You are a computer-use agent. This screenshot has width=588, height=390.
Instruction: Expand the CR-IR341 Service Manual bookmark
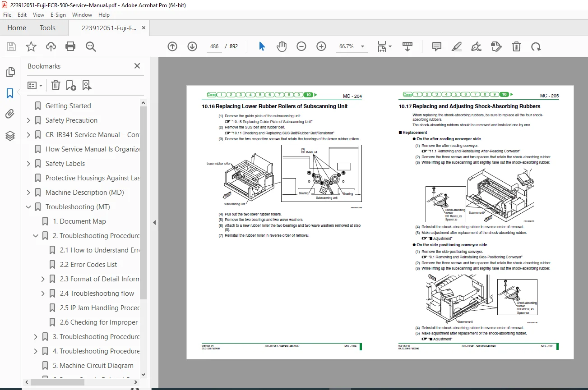(x=28, y=135)
